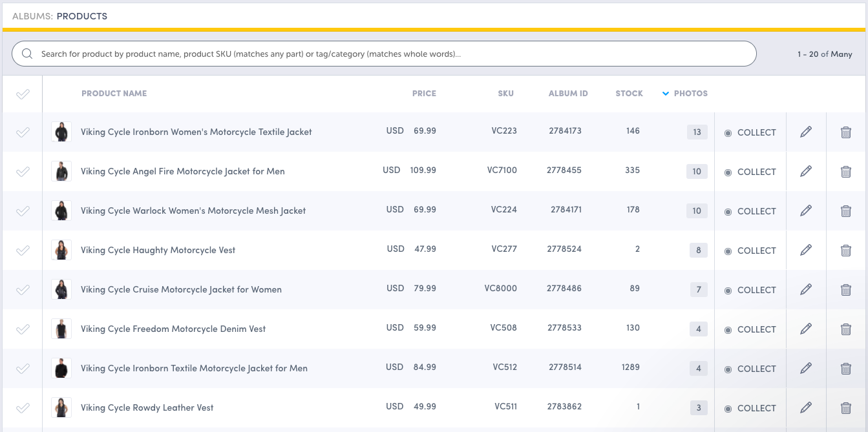The width and height of the screenshot is (868, 432).
Task: Open edit pencil for Cruise Motorcycle Jacket for Women
Action: (x=805, y=289)
